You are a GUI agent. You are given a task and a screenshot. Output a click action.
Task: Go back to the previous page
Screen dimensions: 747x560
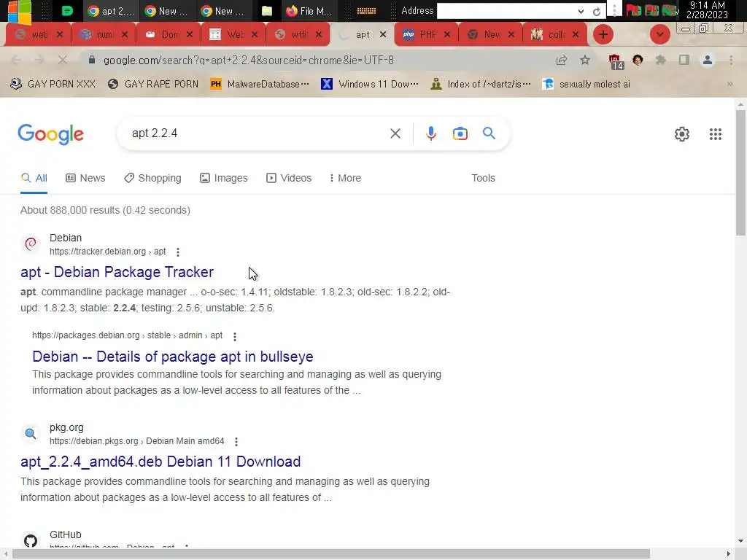point(16,60)
